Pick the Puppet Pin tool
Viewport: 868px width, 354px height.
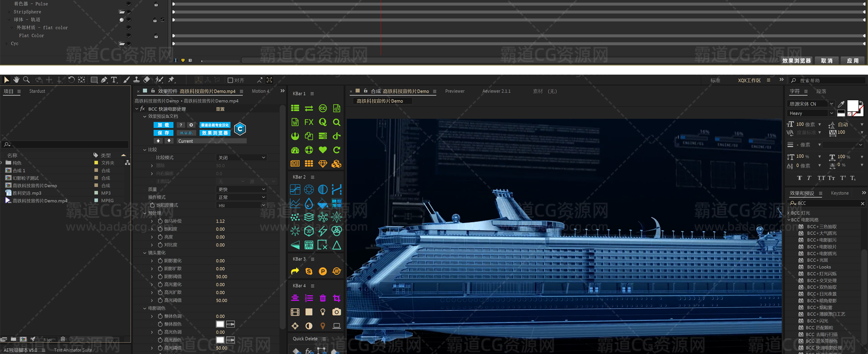click(x=171, y=80)
